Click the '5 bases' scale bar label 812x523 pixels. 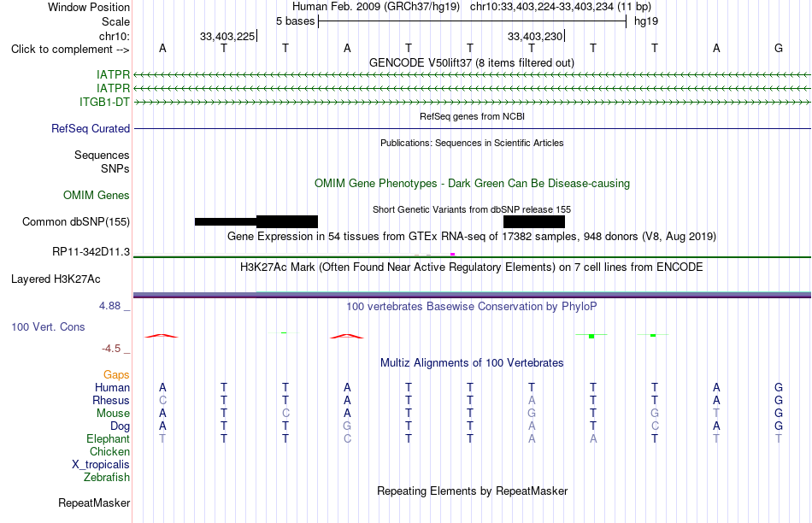pyautogui.click(x=295, y=21)
